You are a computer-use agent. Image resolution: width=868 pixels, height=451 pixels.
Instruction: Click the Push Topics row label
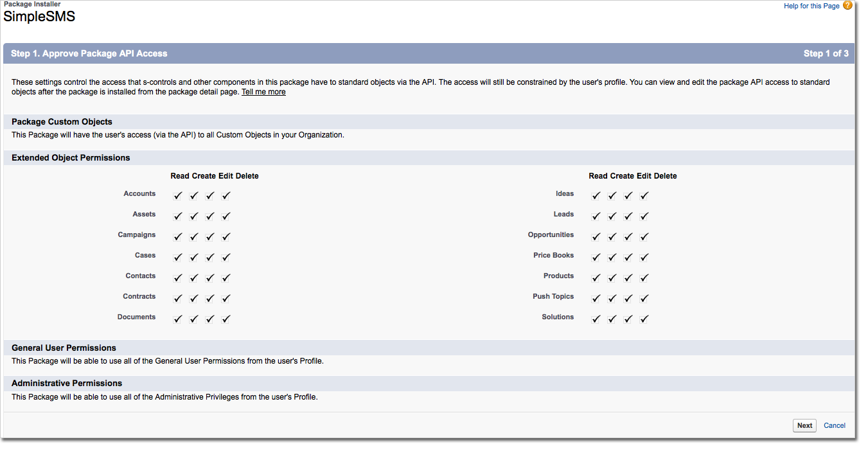click(553, 296)
